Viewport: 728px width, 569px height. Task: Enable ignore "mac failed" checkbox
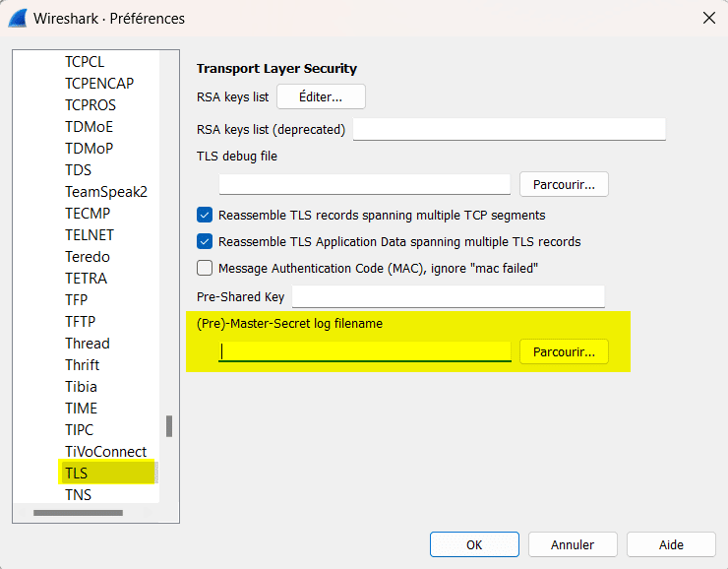point(205,268)
